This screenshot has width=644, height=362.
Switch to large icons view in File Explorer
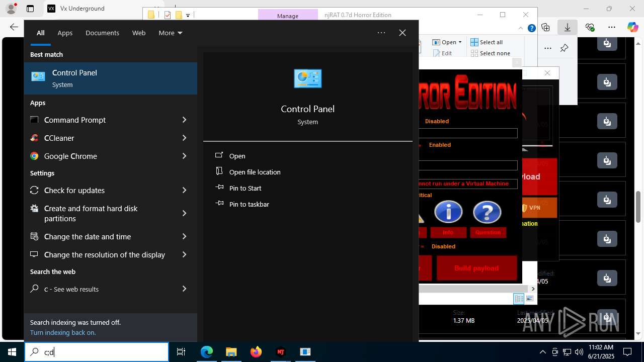coord(529,299)
